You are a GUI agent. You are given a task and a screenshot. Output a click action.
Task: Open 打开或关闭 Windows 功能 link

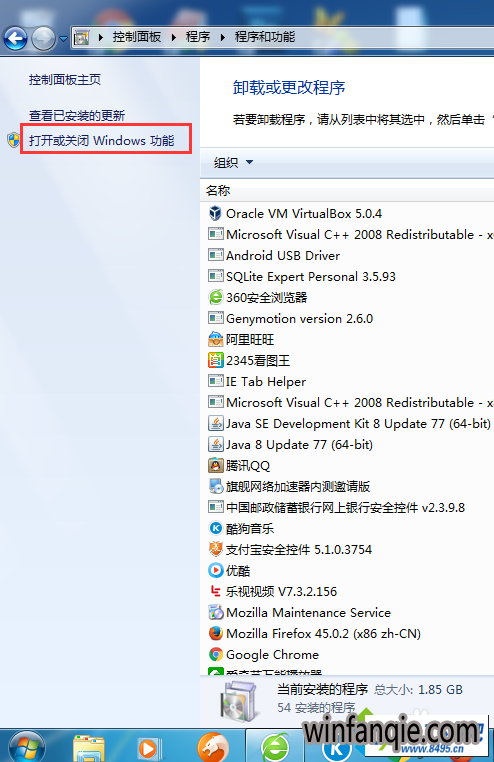point(102,140)
